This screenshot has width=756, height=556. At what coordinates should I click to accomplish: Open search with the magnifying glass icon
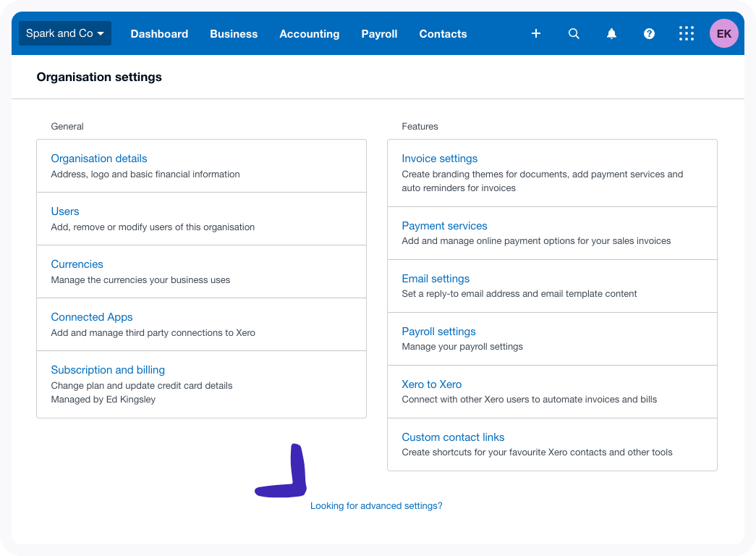[x=574, y=33]
